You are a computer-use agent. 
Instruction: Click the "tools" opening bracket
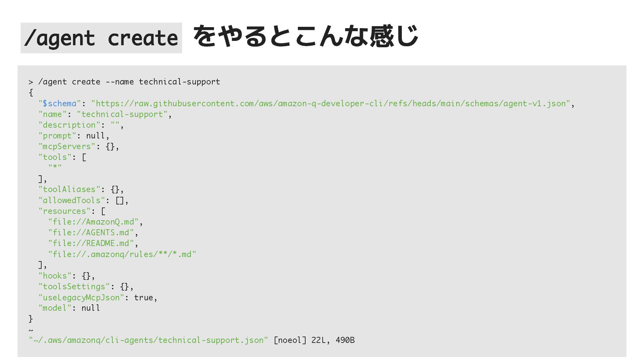[x=84, y=157]
